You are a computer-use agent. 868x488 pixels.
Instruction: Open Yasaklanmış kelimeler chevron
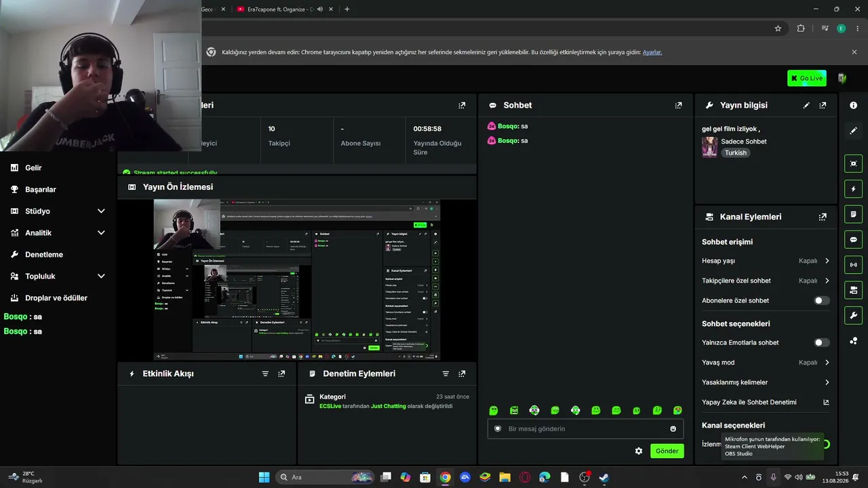pos(827,382)
